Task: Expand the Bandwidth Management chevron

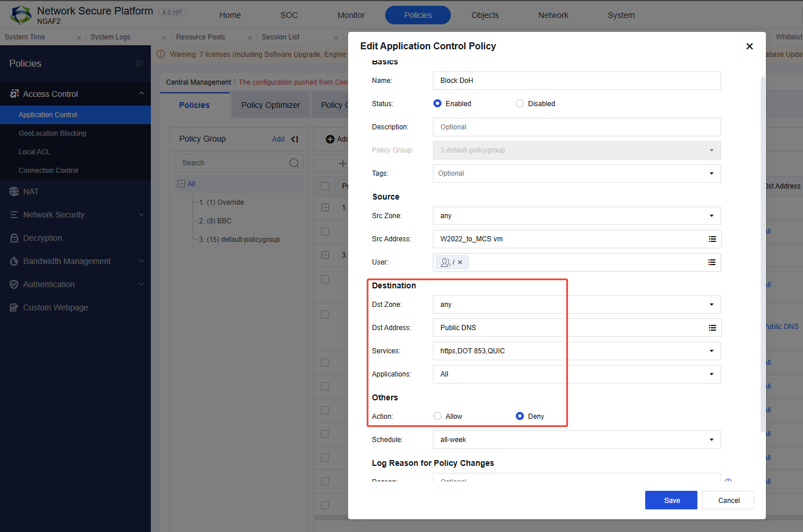Action: 142,261
